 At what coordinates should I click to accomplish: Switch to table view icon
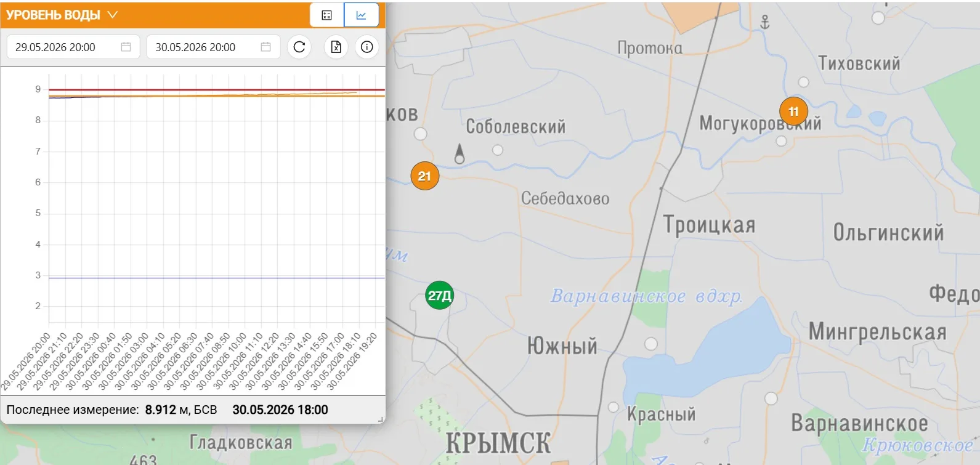(327, 15)
